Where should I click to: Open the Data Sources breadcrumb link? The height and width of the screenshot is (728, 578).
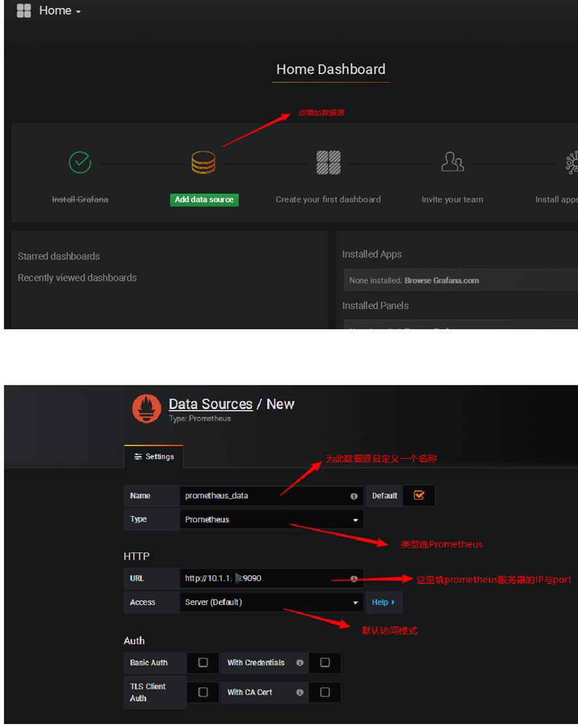pos(211,404)
